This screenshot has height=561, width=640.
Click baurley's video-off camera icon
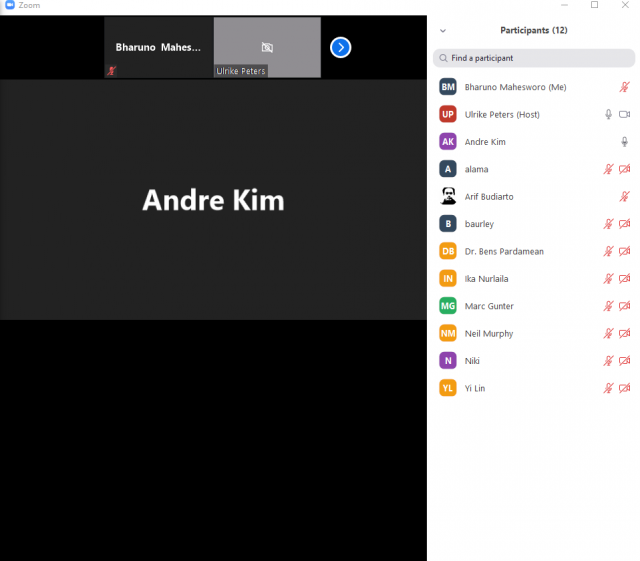[624, 223]
